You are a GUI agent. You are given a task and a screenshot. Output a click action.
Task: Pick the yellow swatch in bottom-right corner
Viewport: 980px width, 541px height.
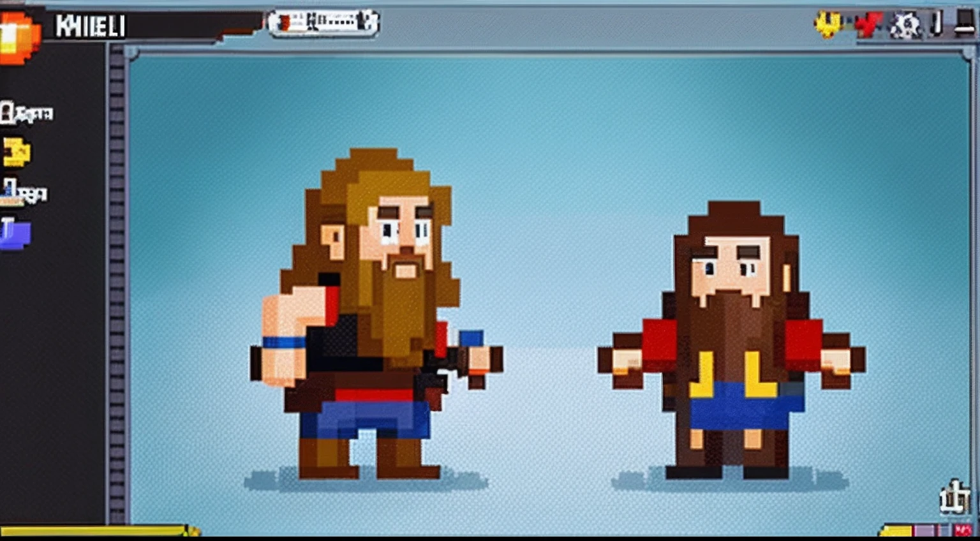coord(895,531)
